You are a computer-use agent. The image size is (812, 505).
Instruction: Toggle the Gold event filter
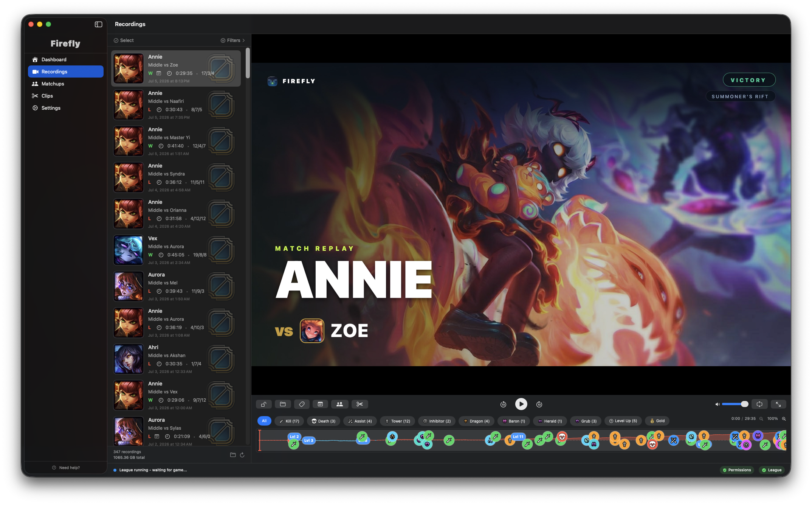tap(657, 421)
